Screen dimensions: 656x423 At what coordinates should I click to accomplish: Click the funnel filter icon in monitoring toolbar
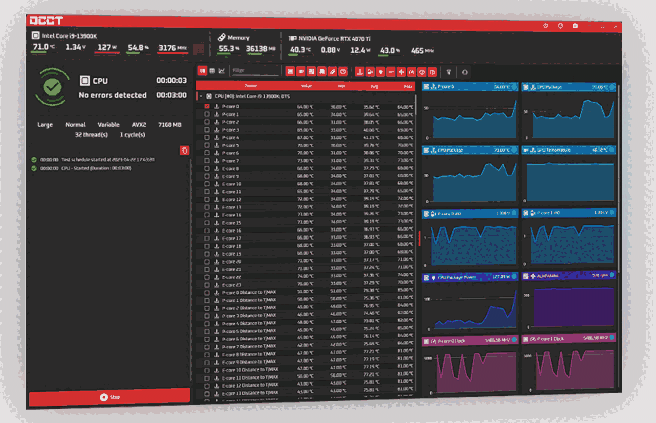[x=449, y=72]
